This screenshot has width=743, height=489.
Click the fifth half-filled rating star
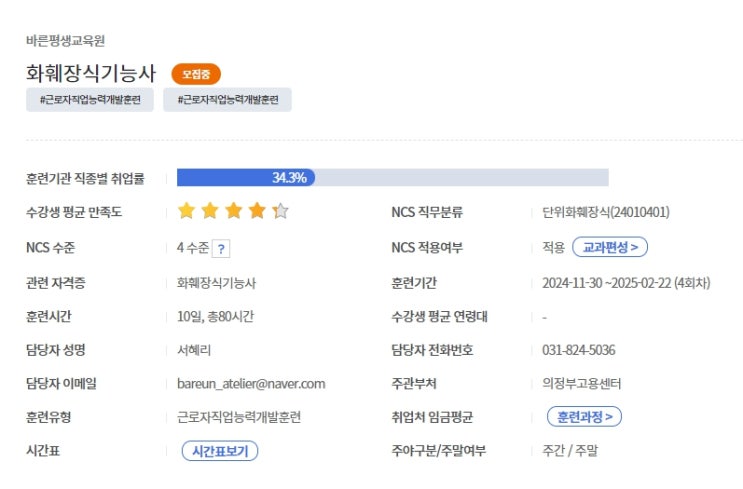[280, 211]
